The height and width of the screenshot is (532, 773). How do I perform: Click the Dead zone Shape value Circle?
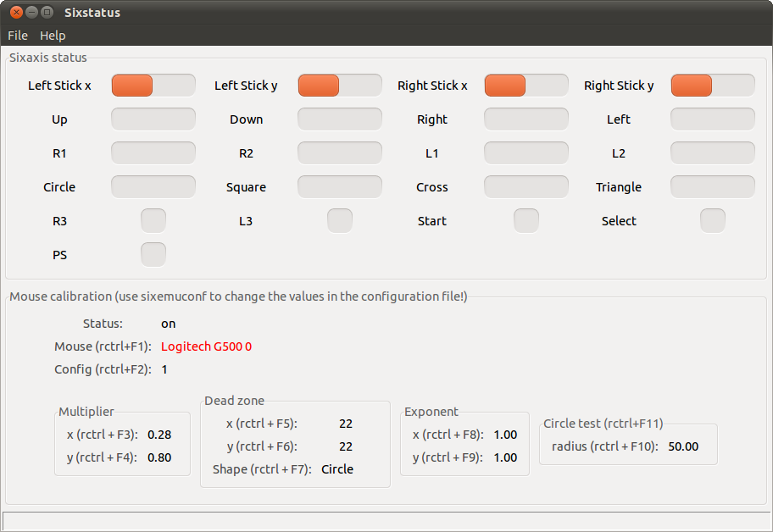pos(337,469)
